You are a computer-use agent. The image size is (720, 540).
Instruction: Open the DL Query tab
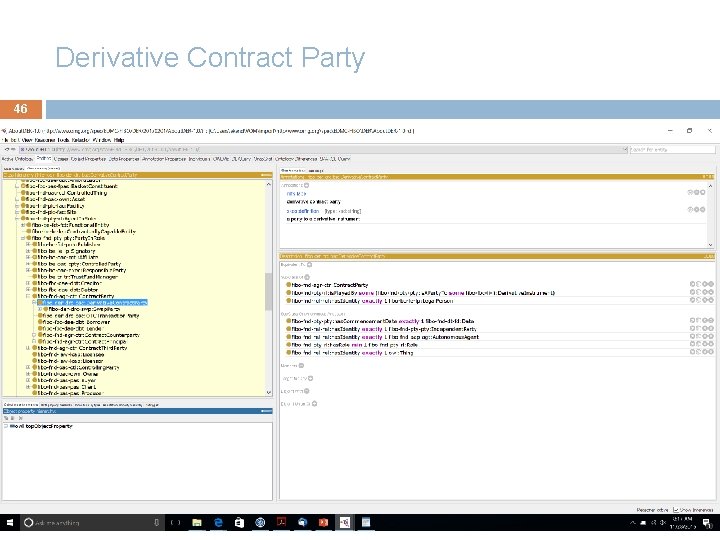click(241, 159)
